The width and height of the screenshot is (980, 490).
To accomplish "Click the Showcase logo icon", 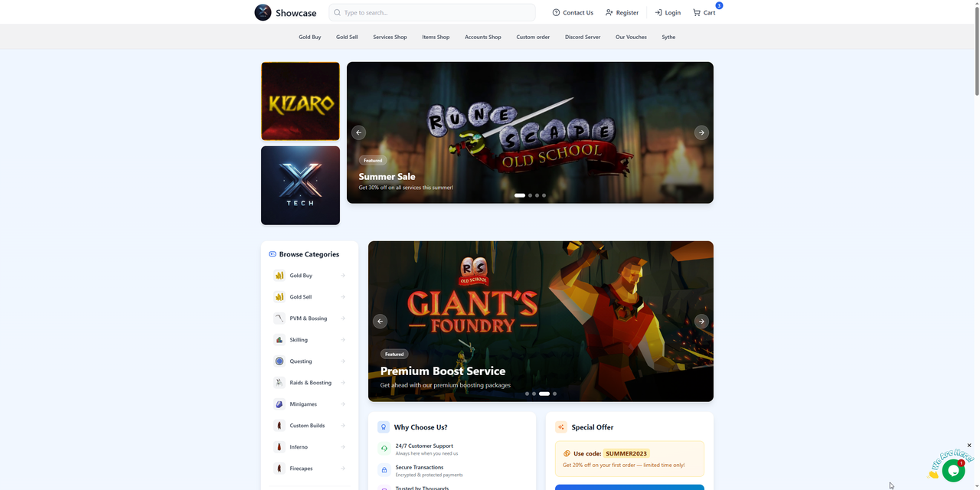I will [263, 12].
